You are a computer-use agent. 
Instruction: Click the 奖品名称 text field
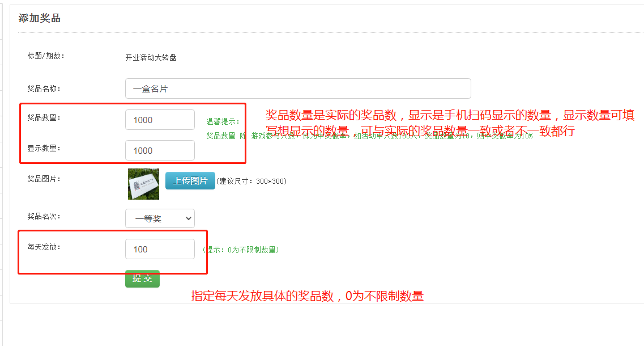click(x=298, y=88)
